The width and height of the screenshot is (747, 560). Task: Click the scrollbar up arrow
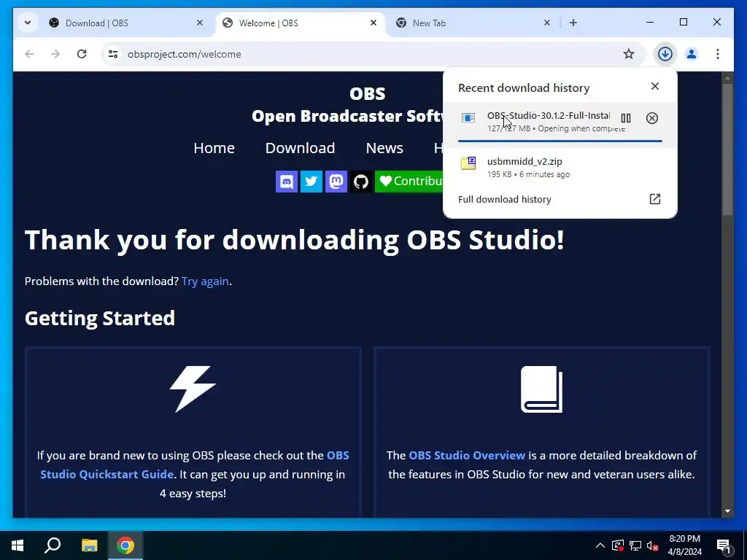(727, 77)
